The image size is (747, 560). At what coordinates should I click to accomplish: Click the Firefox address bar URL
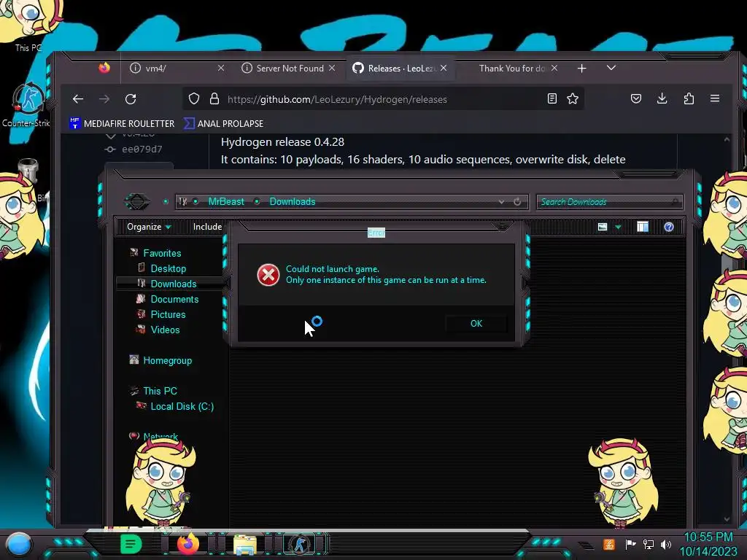coord(337,99)
